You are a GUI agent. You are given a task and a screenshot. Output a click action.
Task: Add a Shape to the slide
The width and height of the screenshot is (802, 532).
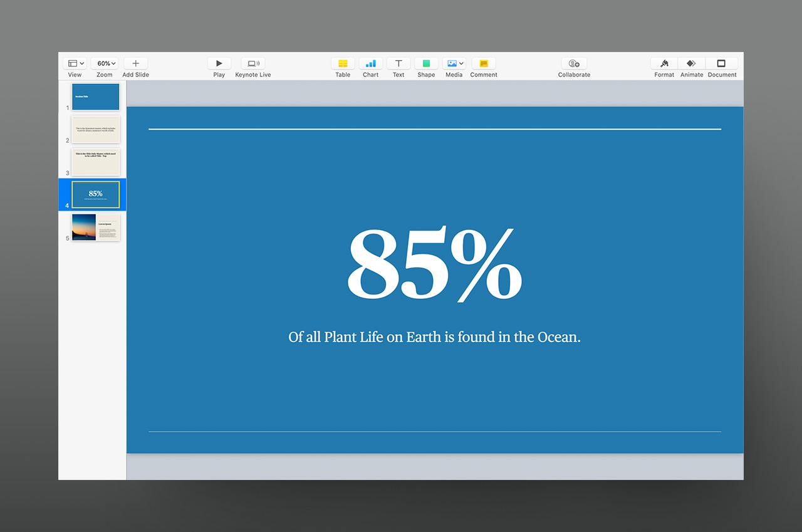pos(426,63)
